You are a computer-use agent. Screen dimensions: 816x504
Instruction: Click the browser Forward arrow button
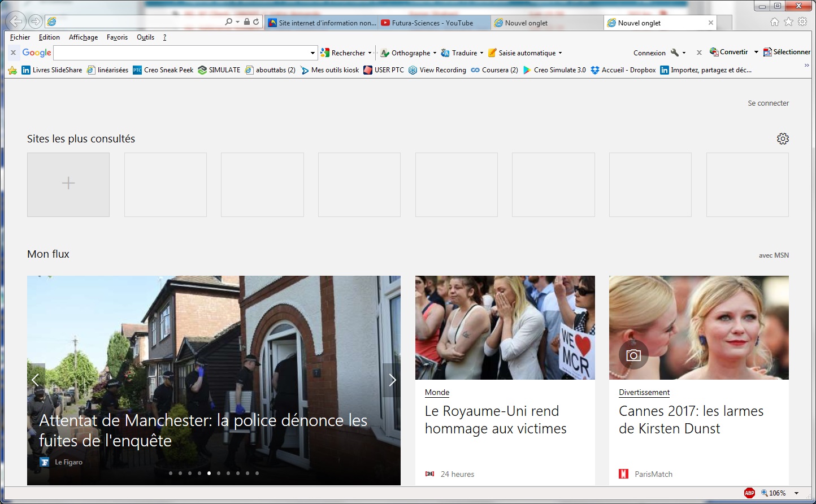[36, 21]
